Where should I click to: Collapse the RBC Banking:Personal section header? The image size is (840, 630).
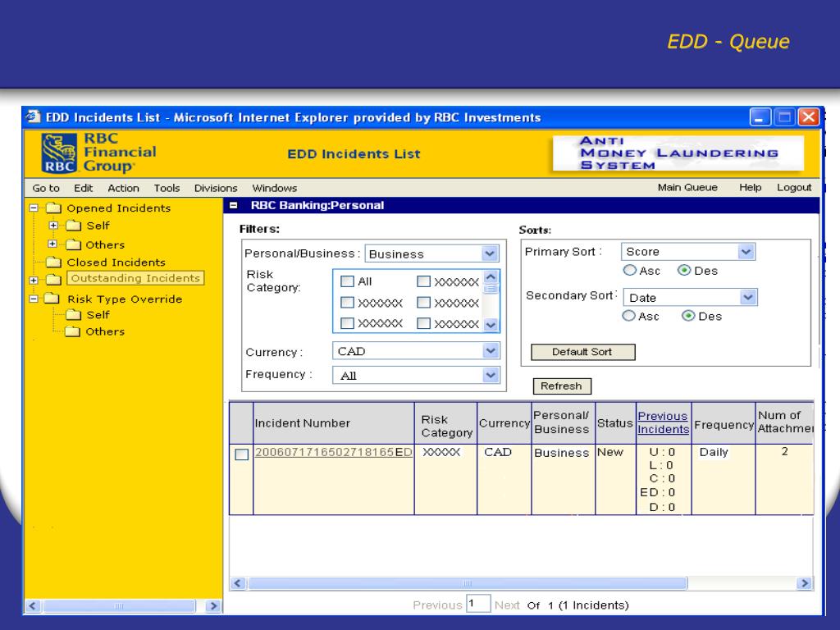point(234,205)
